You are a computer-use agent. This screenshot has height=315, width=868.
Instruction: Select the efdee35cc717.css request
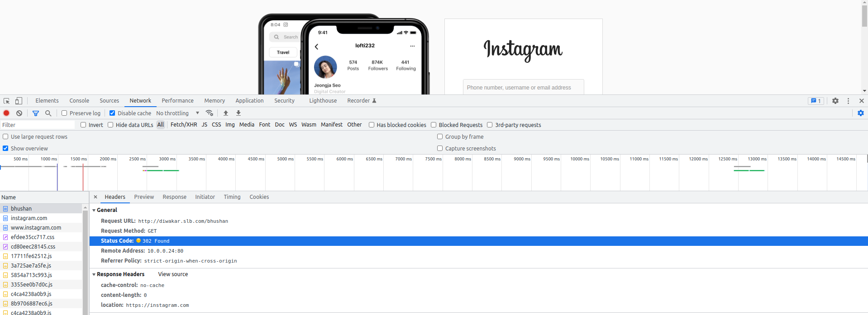41,237
